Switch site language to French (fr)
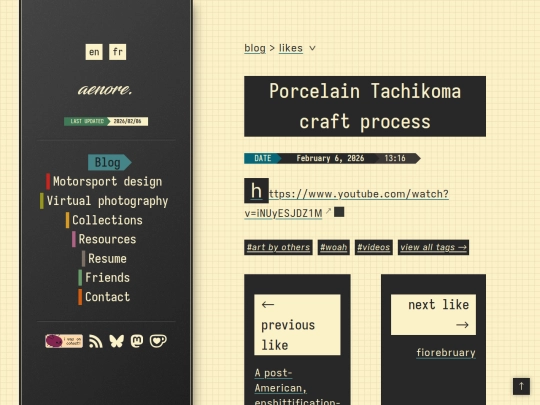This screenshot has width=540, height=405. click(117, 52)
